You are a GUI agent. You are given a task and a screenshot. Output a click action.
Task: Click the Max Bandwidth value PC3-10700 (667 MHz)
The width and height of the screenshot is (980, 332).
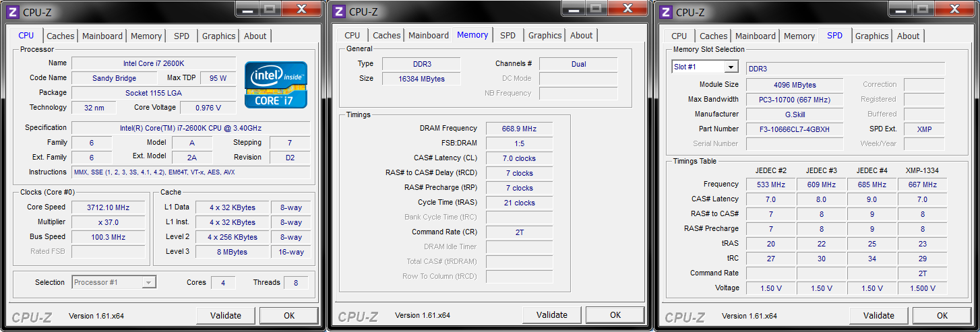click(x=795, y=100)
